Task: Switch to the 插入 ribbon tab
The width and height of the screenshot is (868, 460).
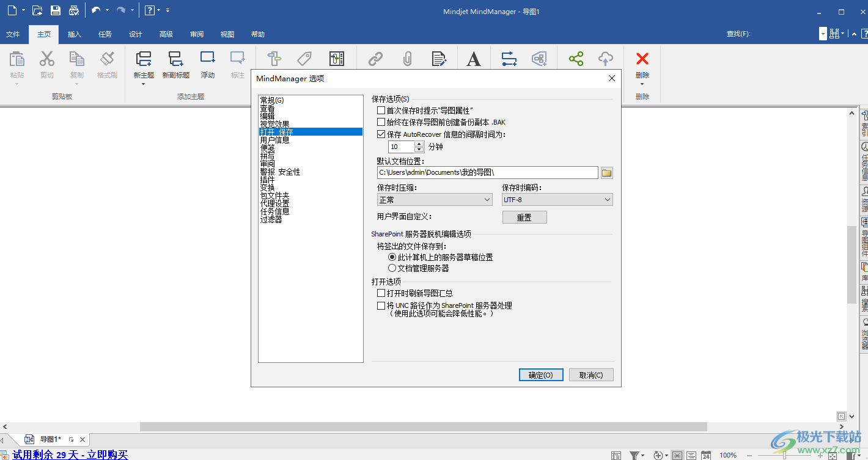Action: (x=75, y=34)
